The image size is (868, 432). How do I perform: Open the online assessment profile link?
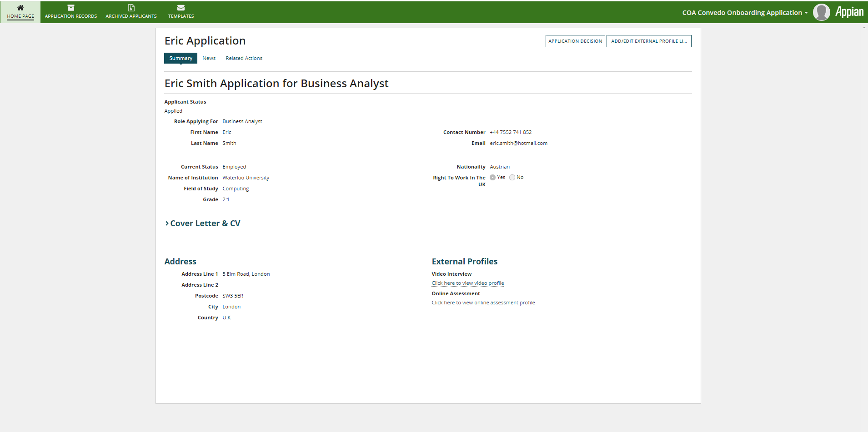(x=483, y=303)
